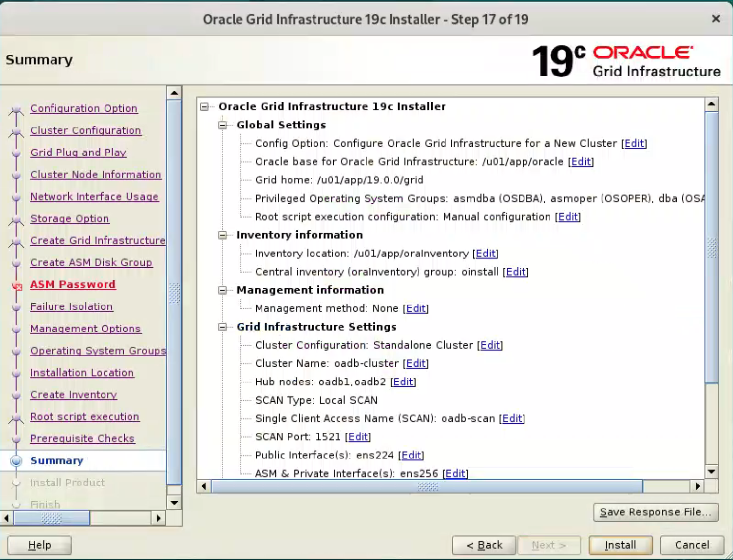Click sidebar scroll down arrow
Viewport: 733px width, 560px height.
174,503
